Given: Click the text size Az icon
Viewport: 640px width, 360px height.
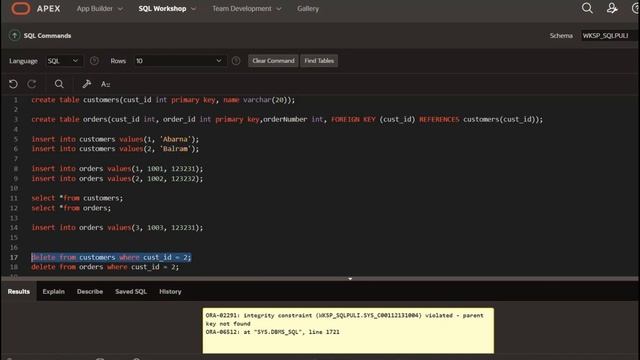Looking at the screenshot, I should pos(106,84).
